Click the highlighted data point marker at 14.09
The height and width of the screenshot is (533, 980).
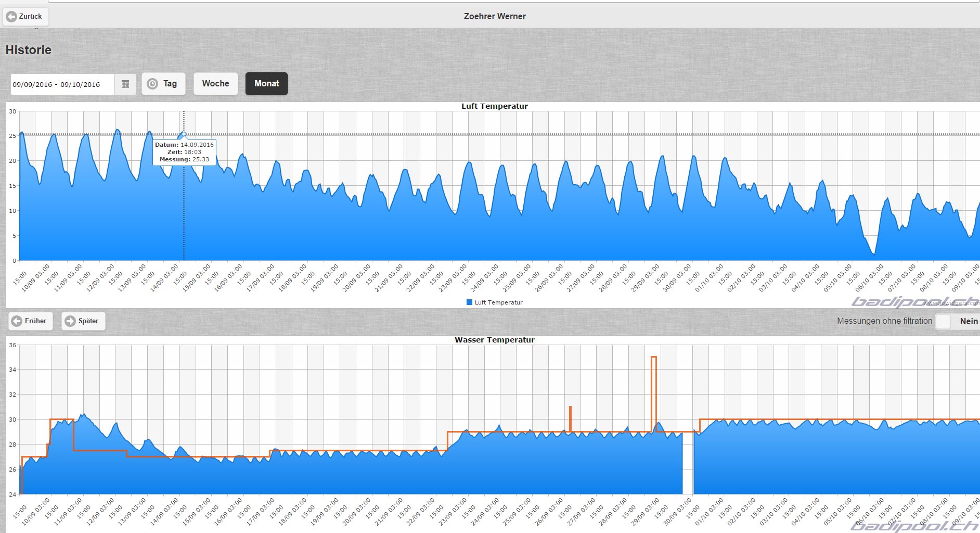click(184, 134)
